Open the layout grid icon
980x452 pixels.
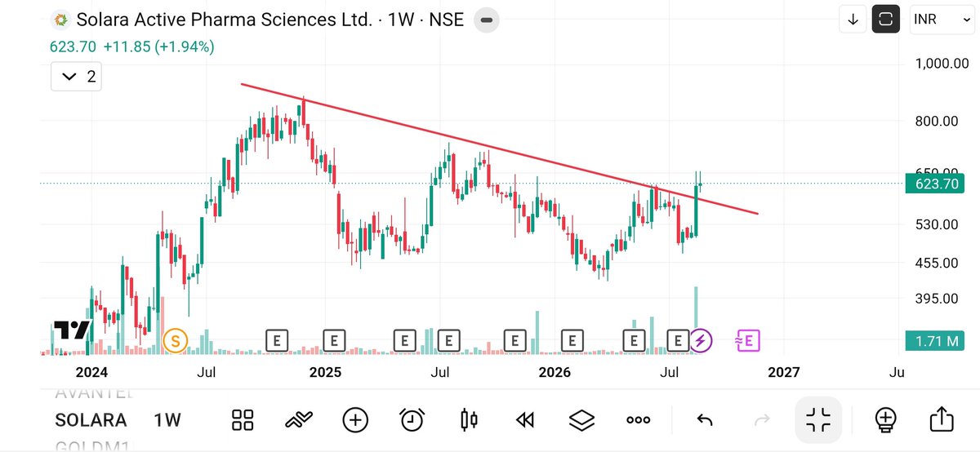(x=243, y=420)
